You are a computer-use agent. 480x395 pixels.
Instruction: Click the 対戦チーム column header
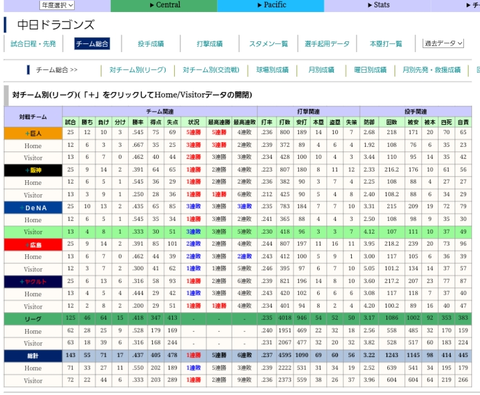point(33,117)
